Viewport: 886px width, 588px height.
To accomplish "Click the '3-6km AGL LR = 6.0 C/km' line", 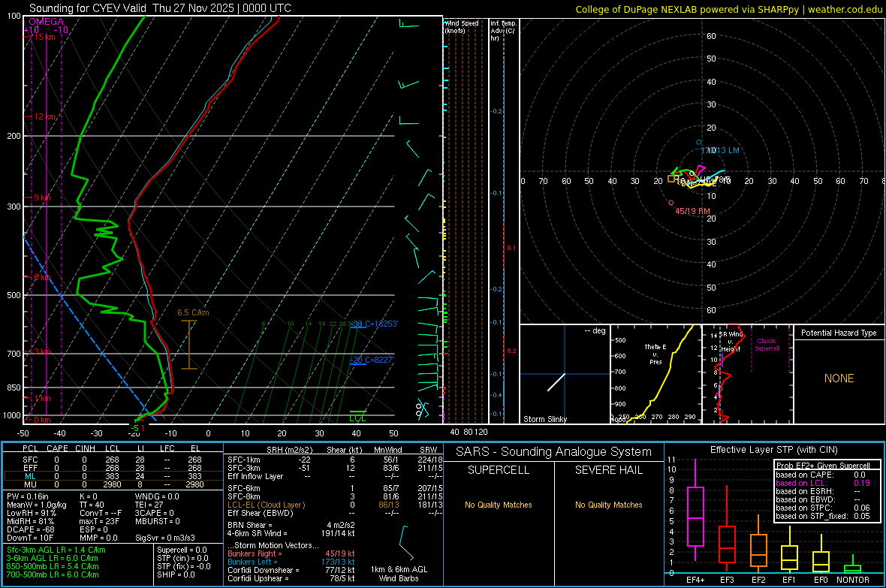I will tap(53, 558).
